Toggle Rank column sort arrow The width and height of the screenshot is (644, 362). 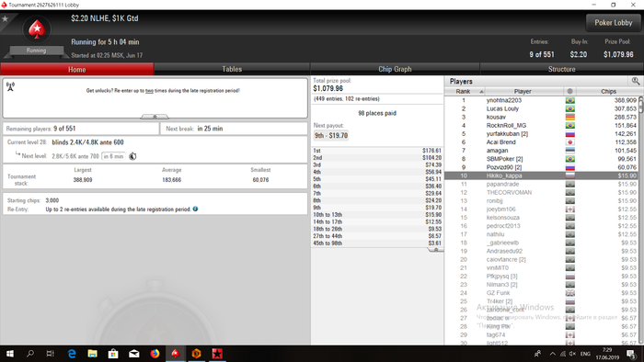click(x=481, y=92)
